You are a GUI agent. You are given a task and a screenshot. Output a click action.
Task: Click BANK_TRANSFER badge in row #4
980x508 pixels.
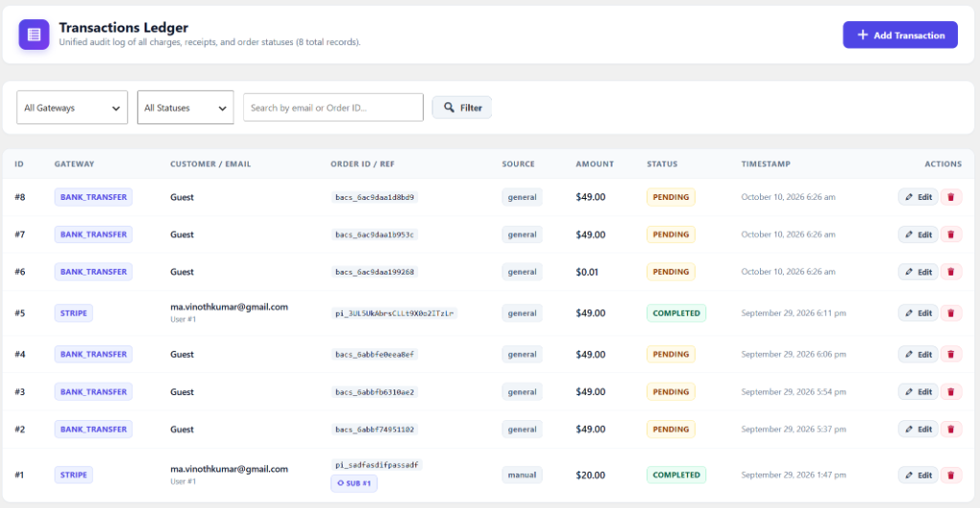[x=93, y=354]
